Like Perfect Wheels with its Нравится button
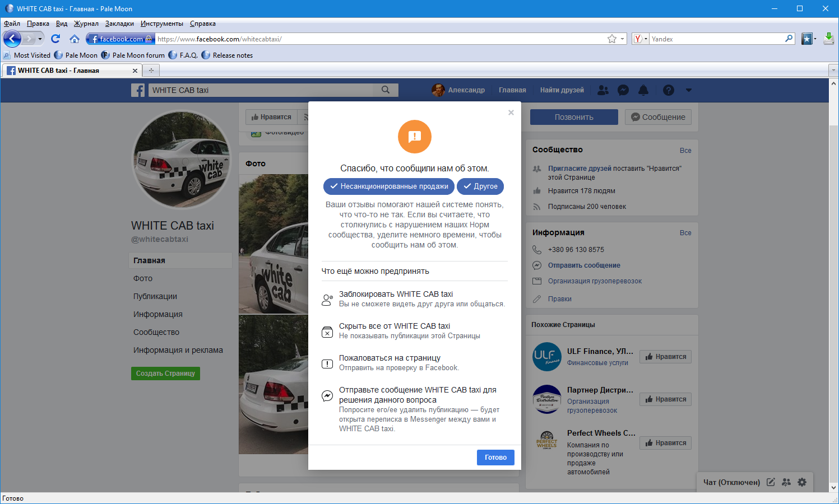This screenshot has width=839, height=504. (665, 443)
